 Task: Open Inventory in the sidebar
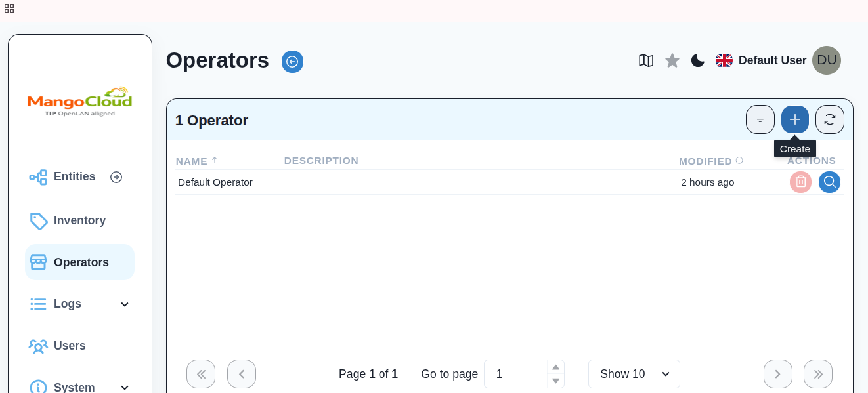(79, 220)
